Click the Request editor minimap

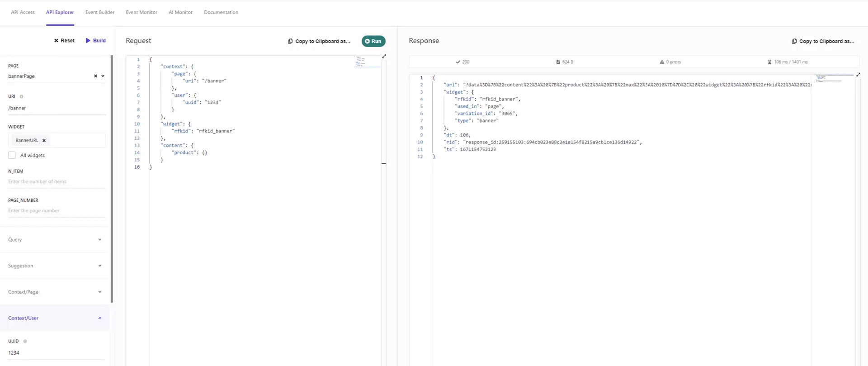(367, 62)
